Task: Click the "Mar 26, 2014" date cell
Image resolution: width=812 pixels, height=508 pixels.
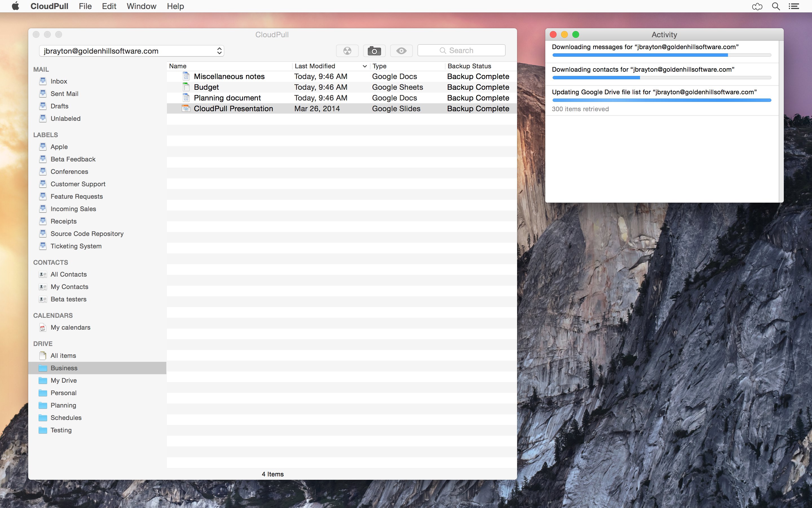Action: [317, 109]
